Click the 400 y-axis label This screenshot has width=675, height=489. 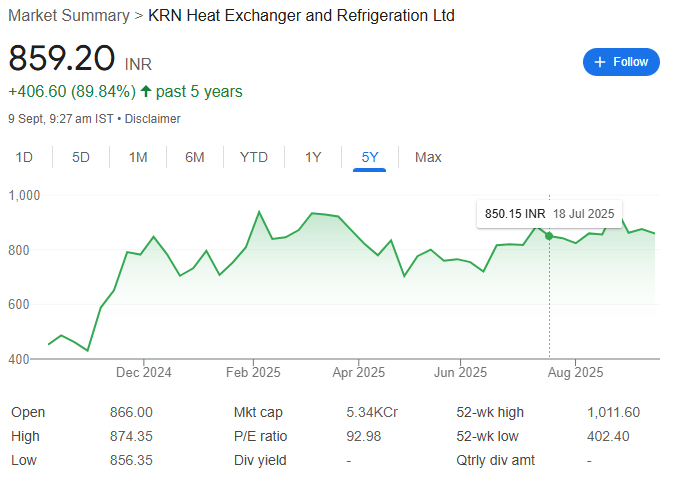19,359
